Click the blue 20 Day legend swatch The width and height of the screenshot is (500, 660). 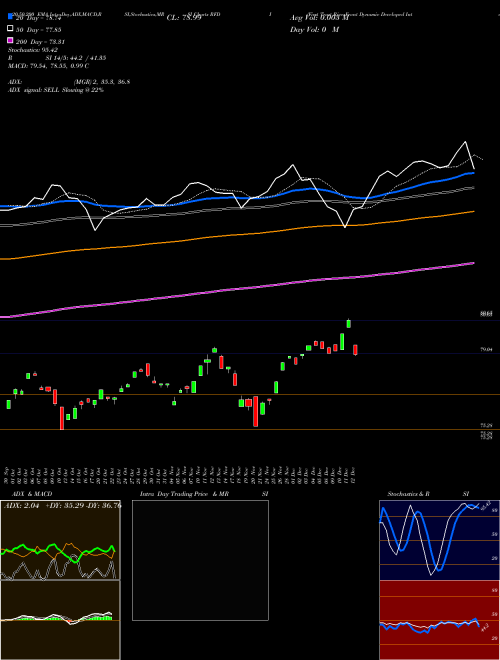(x=10, y=16)
